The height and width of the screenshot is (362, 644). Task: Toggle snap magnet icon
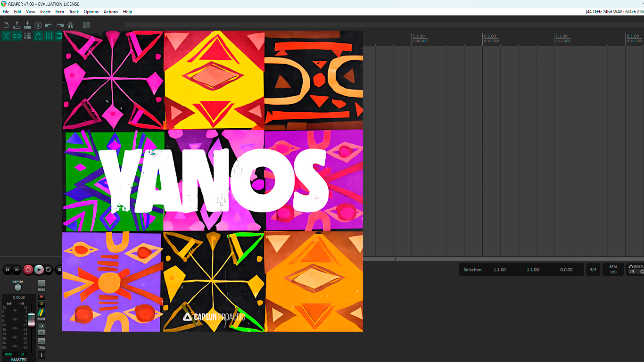coord(59,36)
